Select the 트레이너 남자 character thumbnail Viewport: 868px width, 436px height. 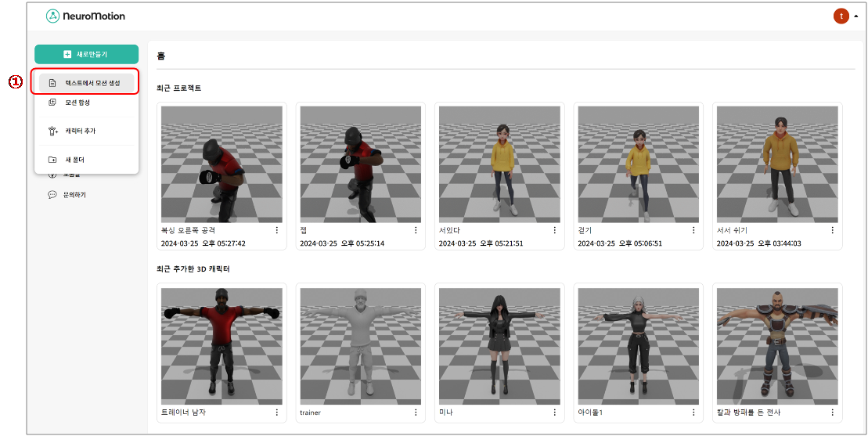tap(222, 346)
